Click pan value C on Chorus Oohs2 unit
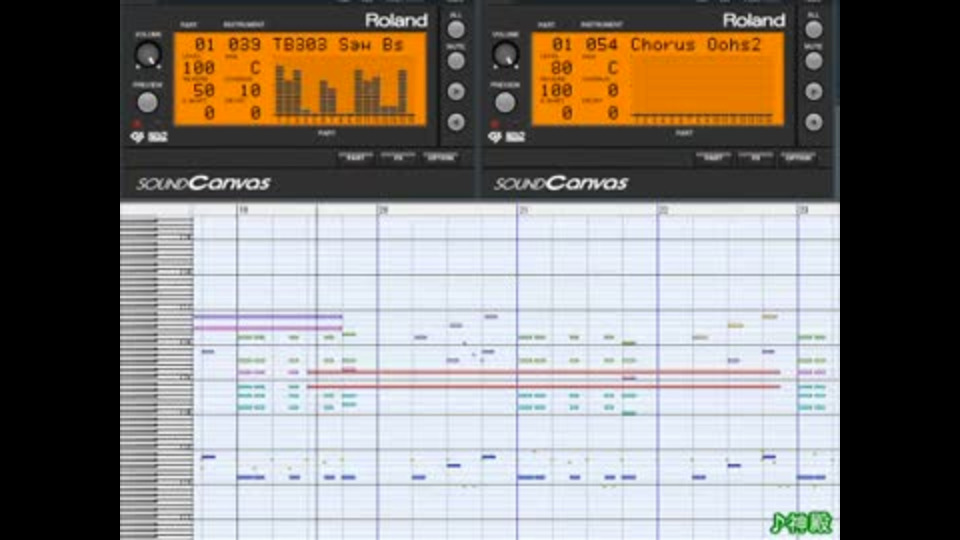Image resolution: width=960 pixels, height=540 pixels. (x=613, y=68)
